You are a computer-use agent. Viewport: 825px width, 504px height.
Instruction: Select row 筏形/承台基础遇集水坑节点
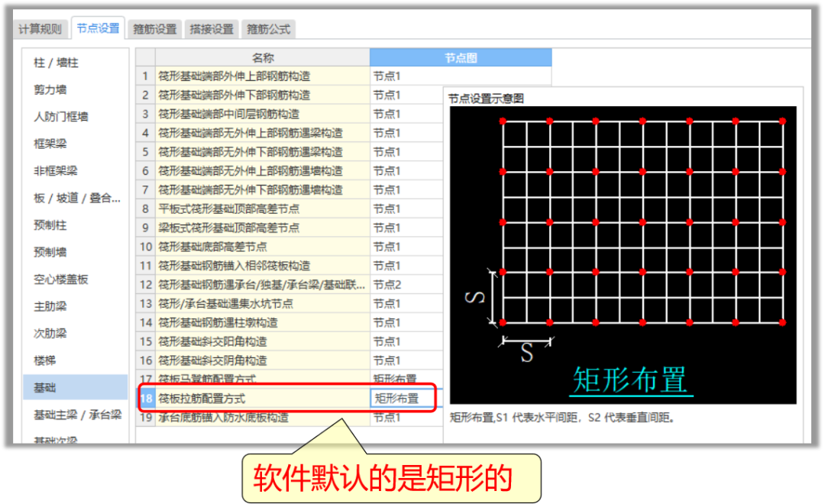pos(263,304)
